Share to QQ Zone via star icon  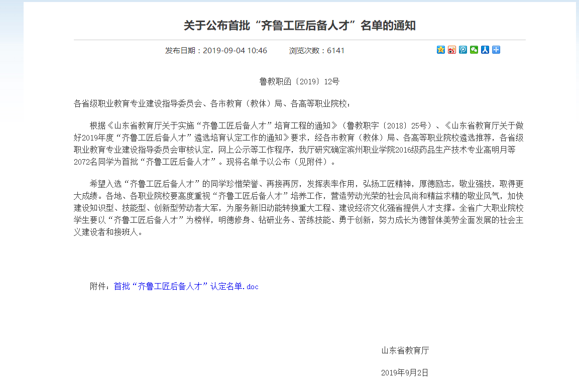coord(440,50)
